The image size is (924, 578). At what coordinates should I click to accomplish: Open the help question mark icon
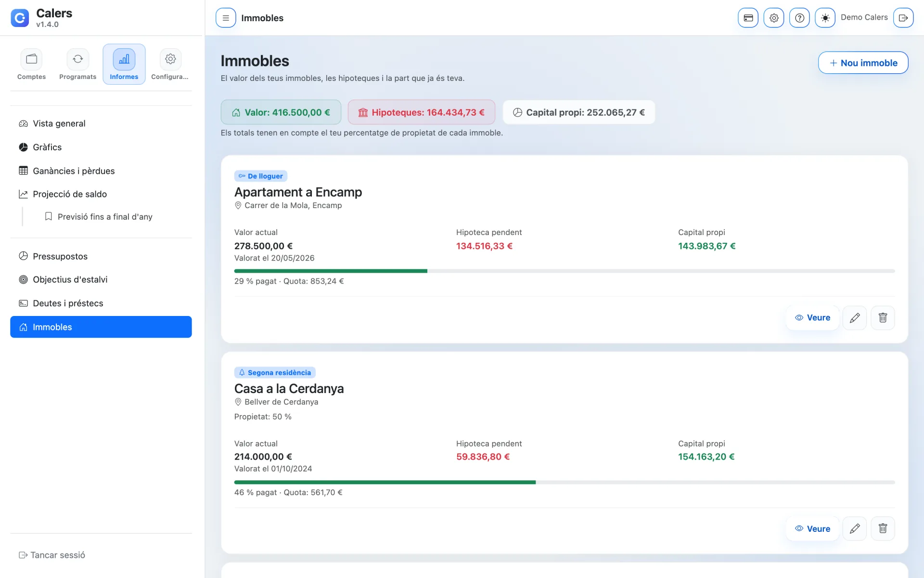(799, 18)
